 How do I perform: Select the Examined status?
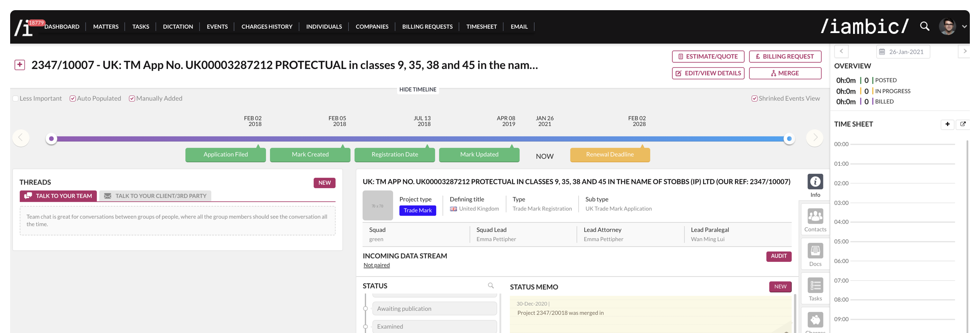[435, 326]
